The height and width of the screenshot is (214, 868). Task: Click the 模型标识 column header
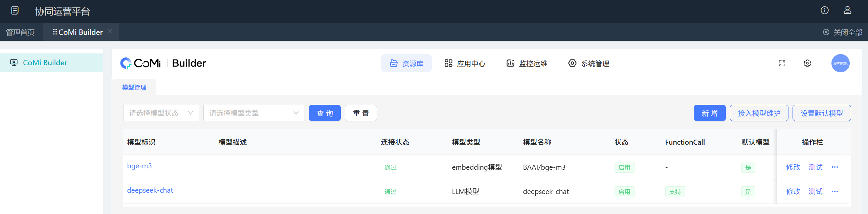click(x=141, y=142)
